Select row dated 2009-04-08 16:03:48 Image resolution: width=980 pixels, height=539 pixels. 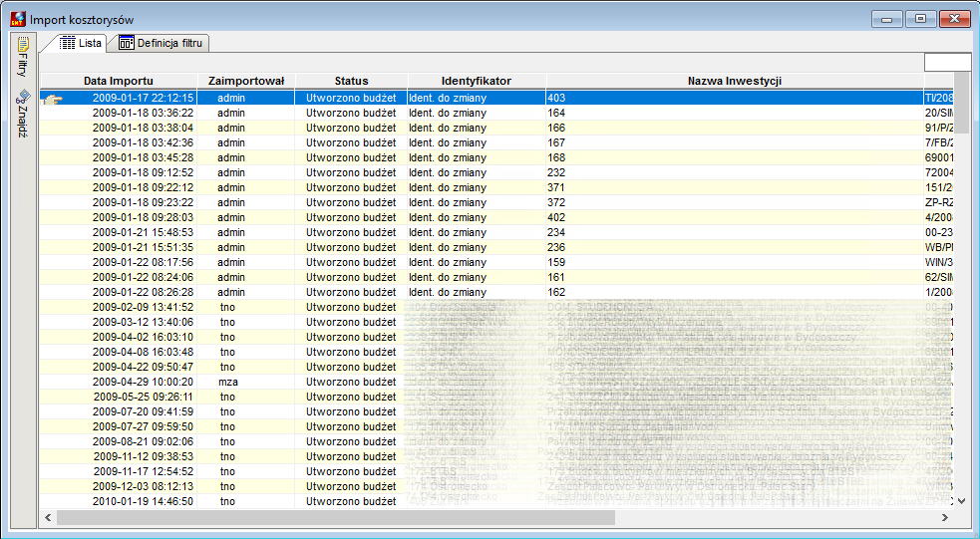tap(496, 353)
